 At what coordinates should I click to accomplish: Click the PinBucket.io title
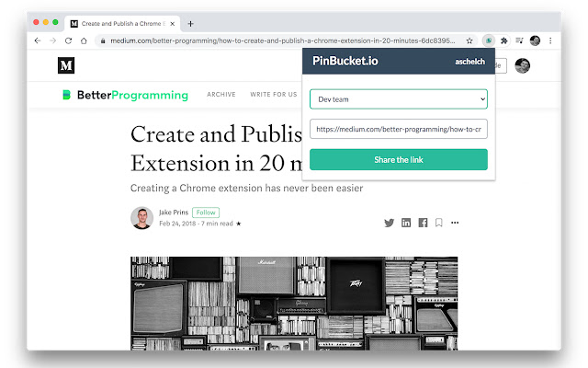(345, 61)
